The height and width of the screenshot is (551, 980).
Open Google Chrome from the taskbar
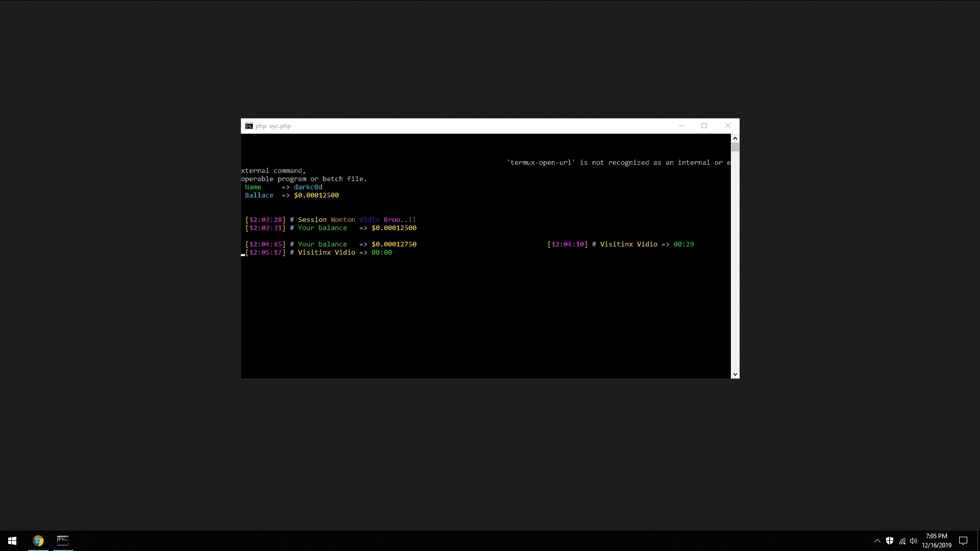(x=38, y=541)
